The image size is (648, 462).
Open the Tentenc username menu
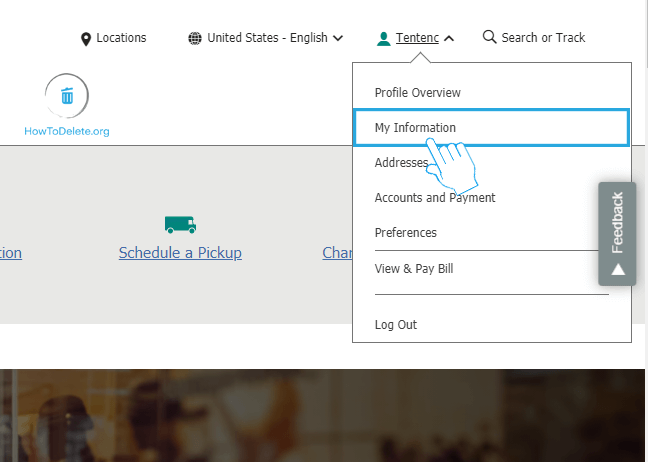[417, 38]
